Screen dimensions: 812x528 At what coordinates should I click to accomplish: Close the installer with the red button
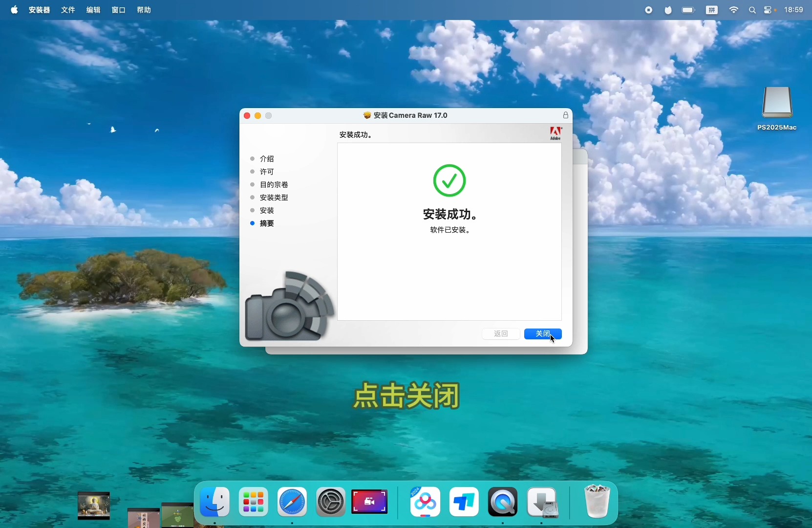point(247,116)
